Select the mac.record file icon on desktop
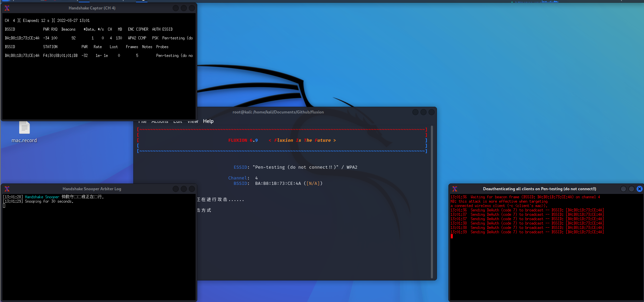Screen dimensions: 644x302 [24, 128]
